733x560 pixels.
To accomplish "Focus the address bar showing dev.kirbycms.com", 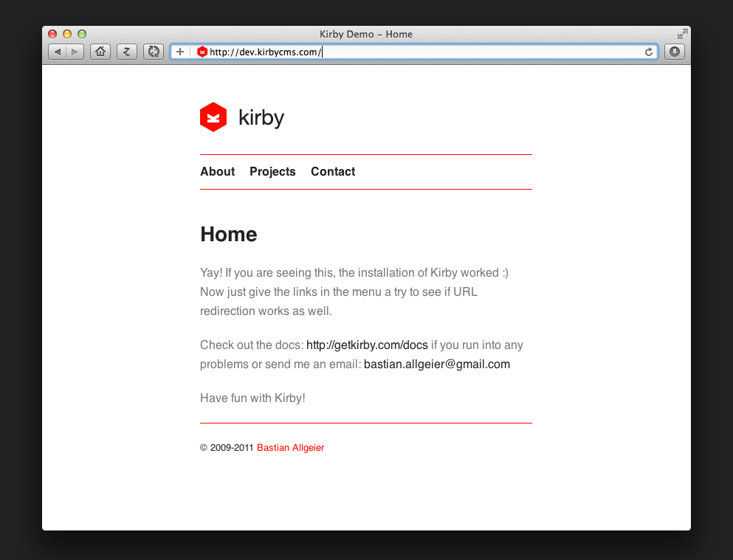I will (x=414, y=52).
